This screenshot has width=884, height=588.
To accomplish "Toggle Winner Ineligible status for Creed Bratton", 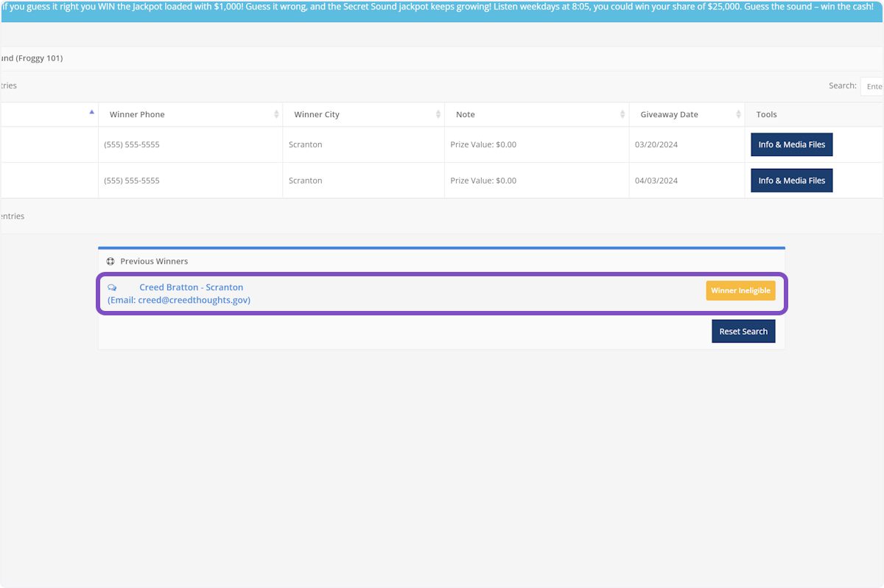I will click(740, 290).
